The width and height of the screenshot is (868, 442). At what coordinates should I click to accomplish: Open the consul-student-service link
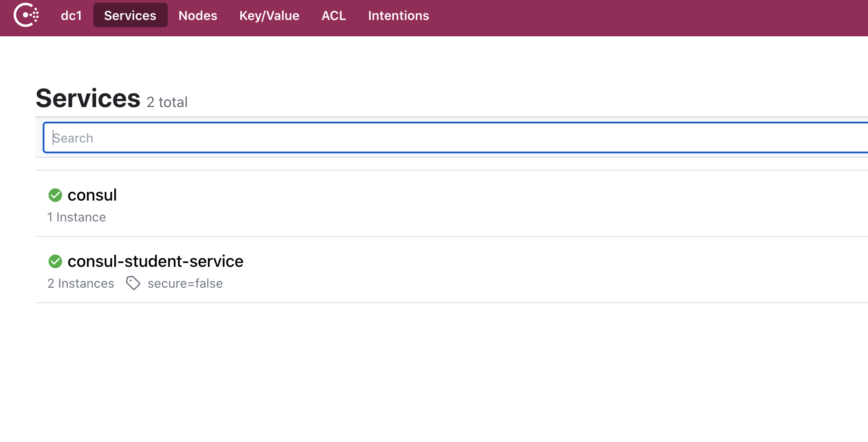[x=155, y=261]
